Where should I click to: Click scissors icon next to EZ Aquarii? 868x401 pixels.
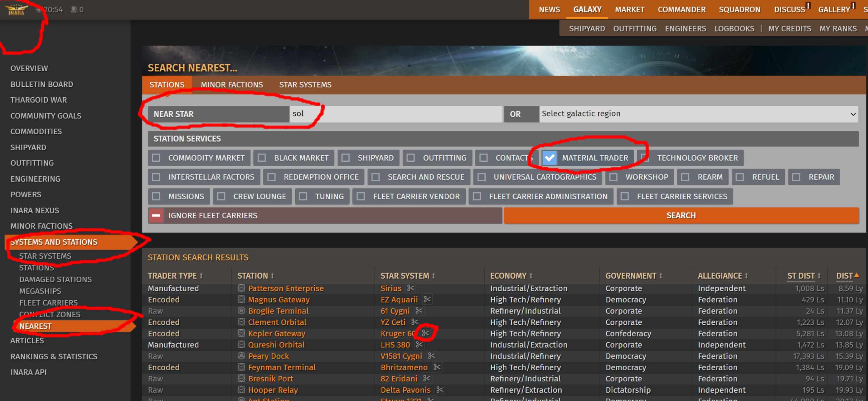tap(427, 299)
